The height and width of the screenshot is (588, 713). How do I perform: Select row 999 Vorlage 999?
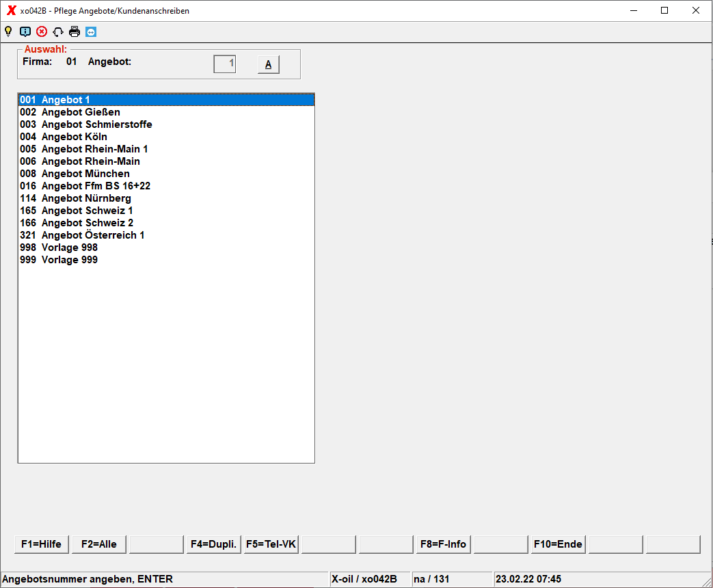point(166,259)
